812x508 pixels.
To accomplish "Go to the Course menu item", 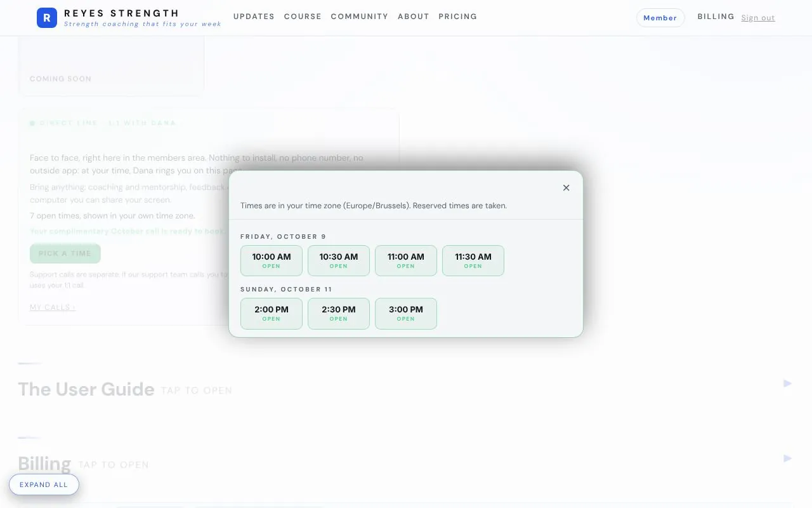I will pos(303,17).
